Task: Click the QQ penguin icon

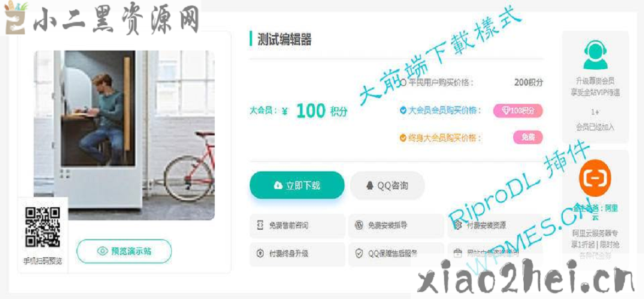Action: click(370, 186)
